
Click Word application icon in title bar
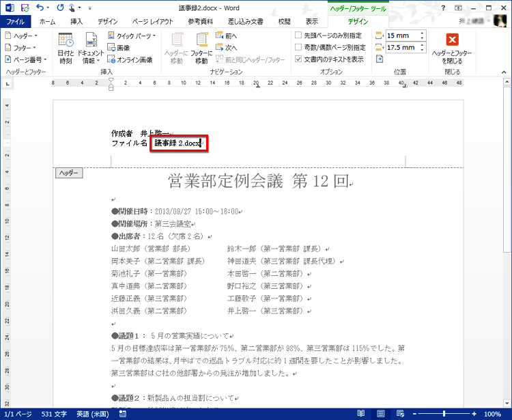[10, 8]
